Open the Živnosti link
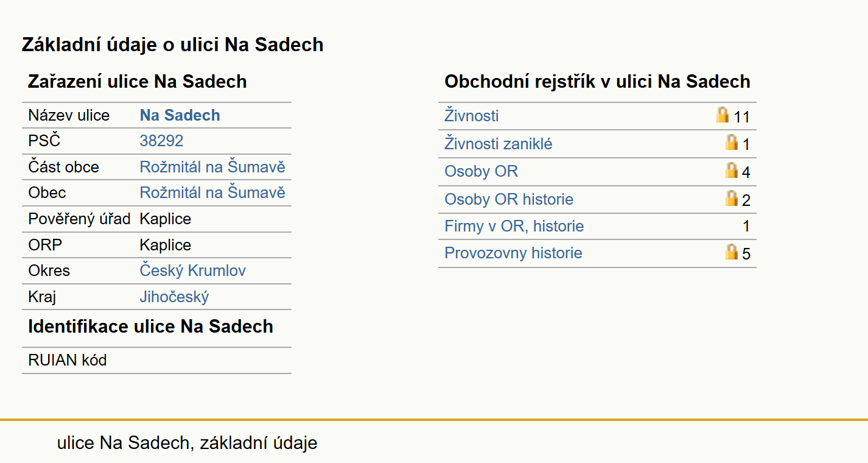This screenshot has height=463, width=868. point(472,116)
